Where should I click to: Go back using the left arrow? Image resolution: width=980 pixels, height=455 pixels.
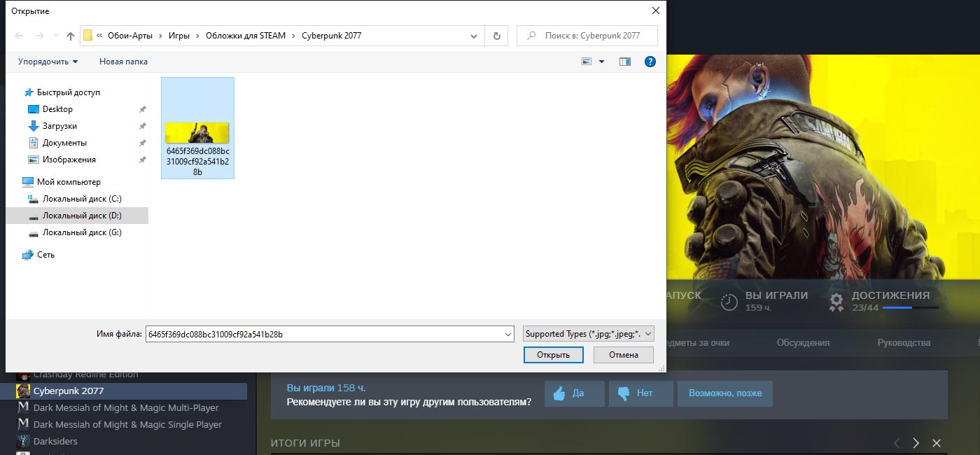[19, 36]
